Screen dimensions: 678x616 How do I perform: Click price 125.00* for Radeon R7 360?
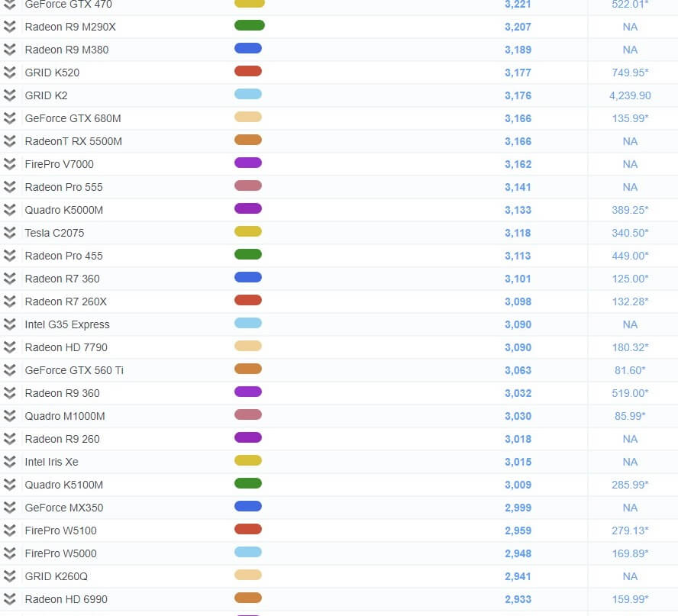(x=630, y=279)
